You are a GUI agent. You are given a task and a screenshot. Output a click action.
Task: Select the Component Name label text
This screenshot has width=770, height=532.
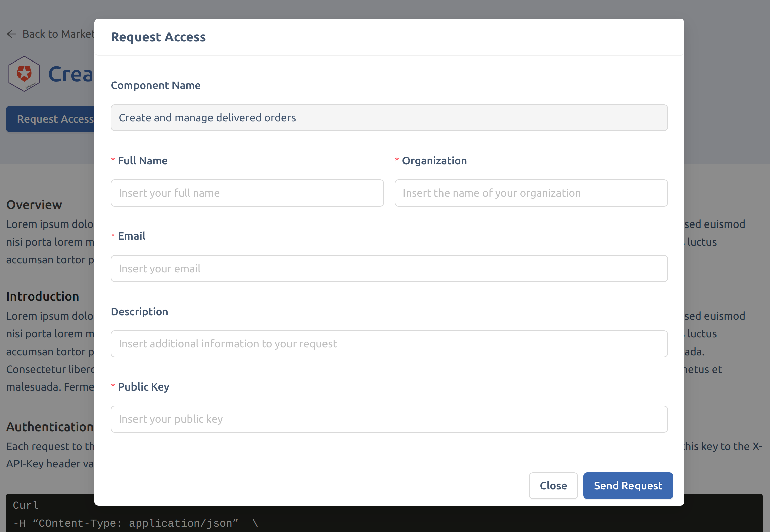coord(155,85)
